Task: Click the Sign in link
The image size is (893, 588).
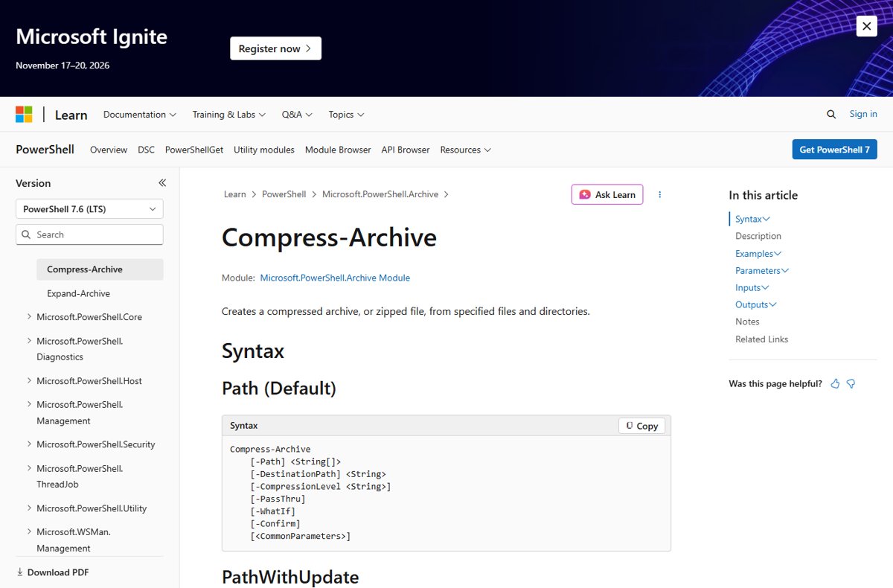Action: (863, 114)
